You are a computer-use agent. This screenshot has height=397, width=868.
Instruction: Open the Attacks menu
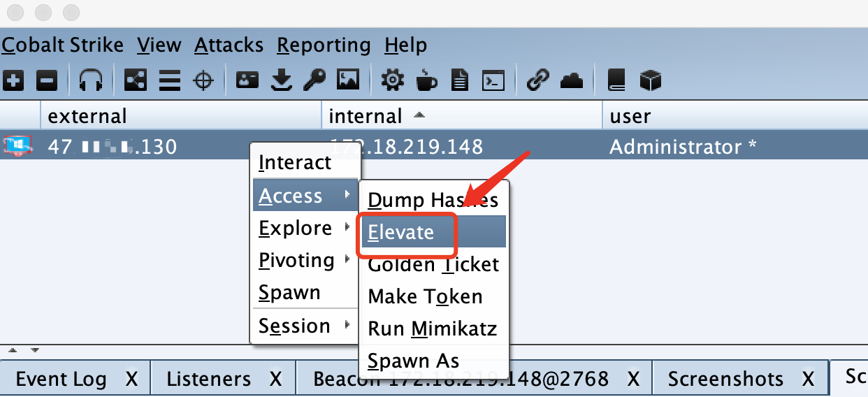(x=229, y=45)
